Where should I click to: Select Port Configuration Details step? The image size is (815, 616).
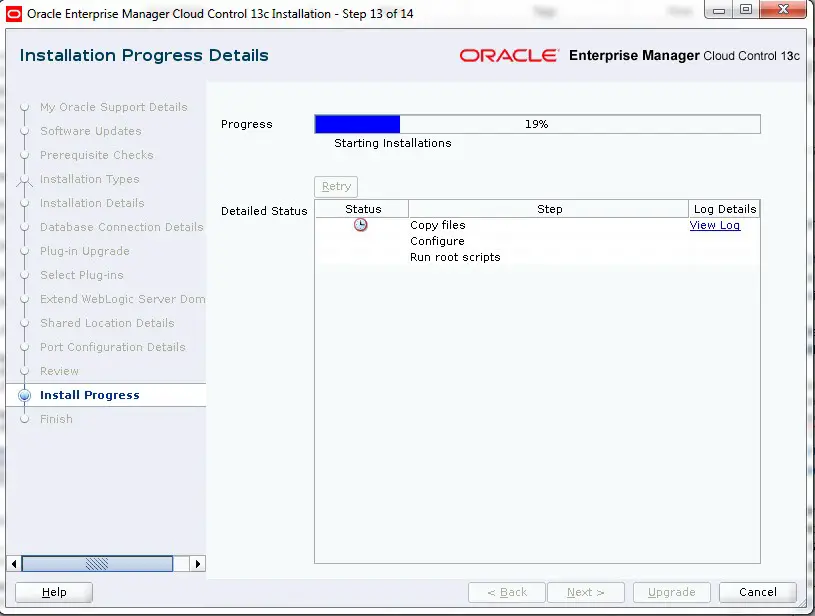[113, 347]
